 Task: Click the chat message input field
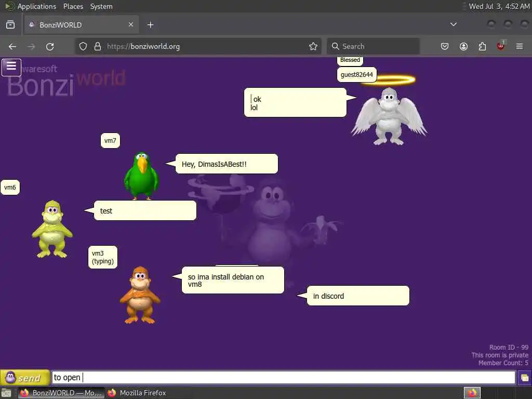pos(283,377)
